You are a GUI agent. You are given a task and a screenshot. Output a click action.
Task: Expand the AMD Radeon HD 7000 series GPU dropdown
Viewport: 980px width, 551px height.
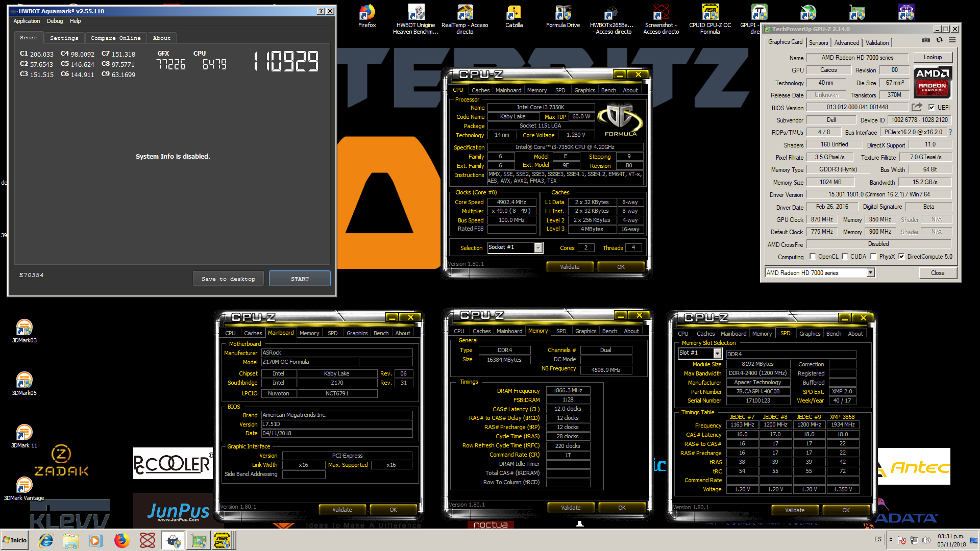click(x=871, y=273)
